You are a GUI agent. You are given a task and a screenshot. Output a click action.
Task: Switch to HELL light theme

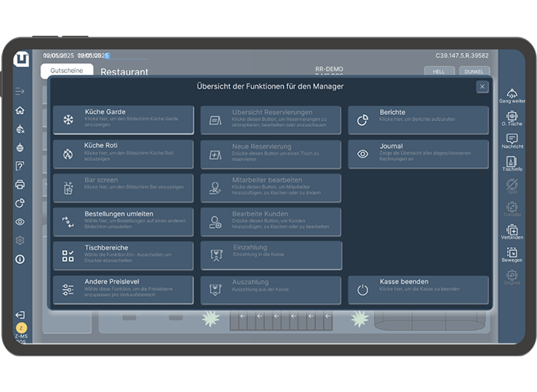click(438, 72)
